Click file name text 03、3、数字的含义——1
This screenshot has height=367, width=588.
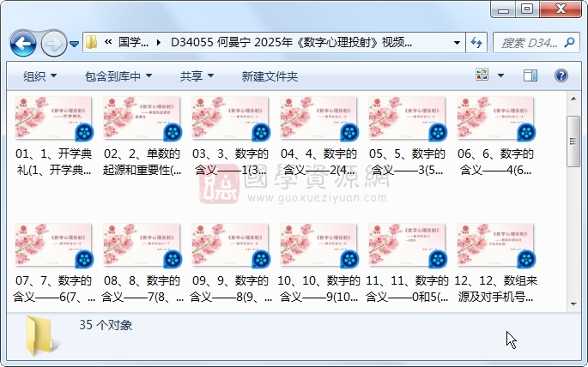point(230,162)
